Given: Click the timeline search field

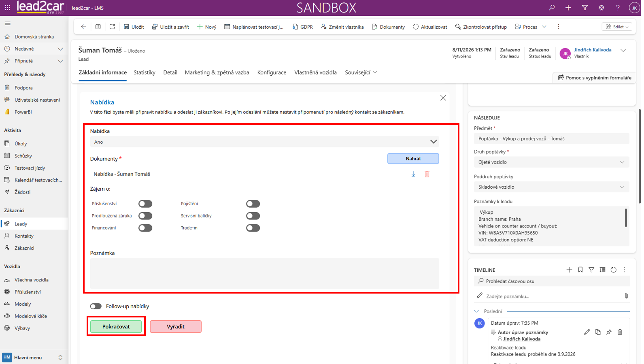Looking at the screenshot, I should [552, 281].
